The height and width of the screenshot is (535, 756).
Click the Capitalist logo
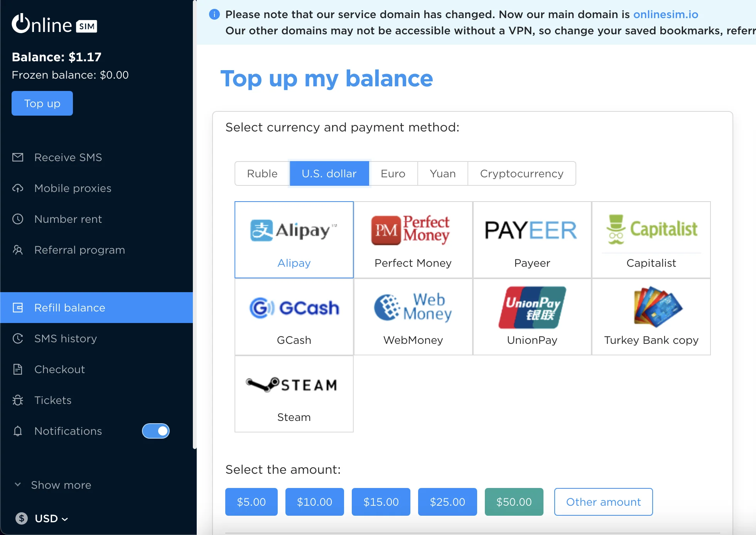point(652,229)
